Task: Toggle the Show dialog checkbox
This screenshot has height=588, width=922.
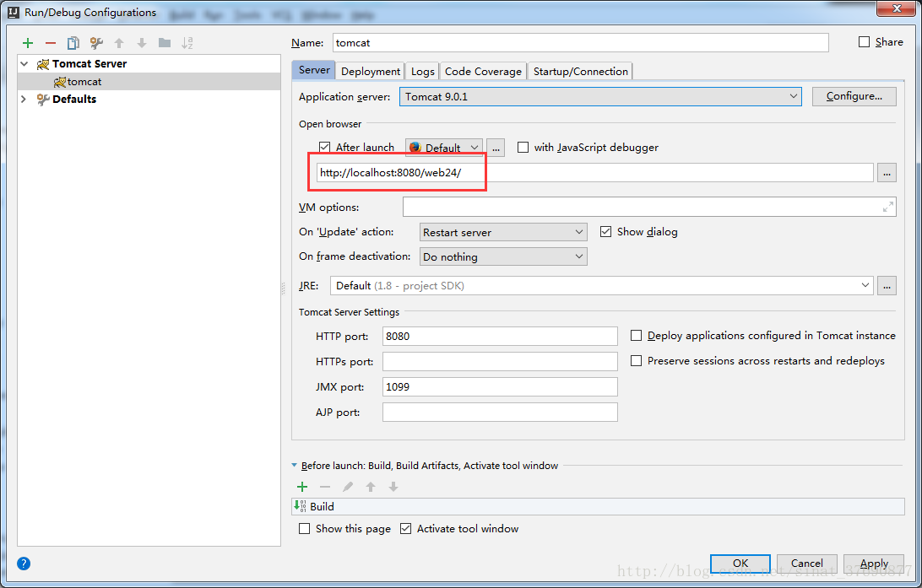Action: pos(605,231)
